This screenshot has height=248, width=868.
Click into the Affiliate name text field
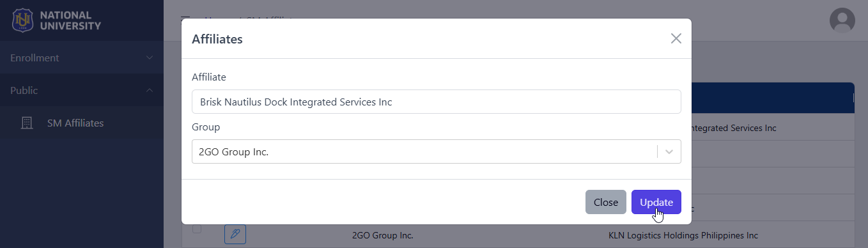pos(436,102)
